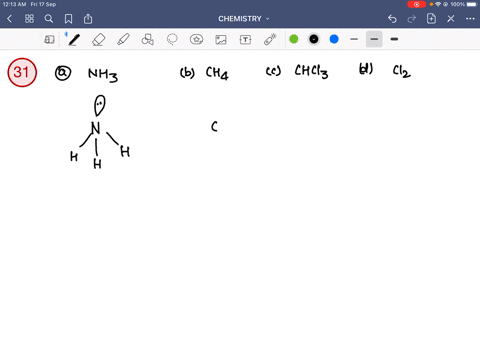Select the medium stroke width
The image size is (480, 360).
point(374,39)
